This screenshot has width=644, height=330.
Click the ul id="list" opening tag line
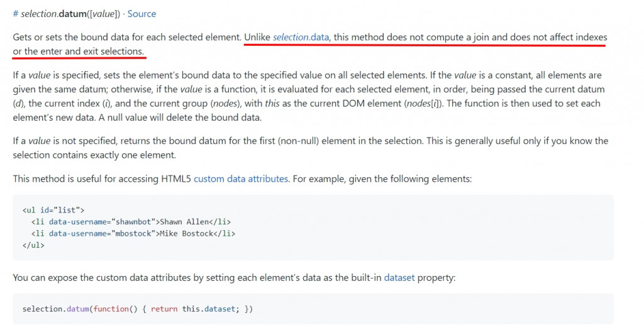(53, 210)
